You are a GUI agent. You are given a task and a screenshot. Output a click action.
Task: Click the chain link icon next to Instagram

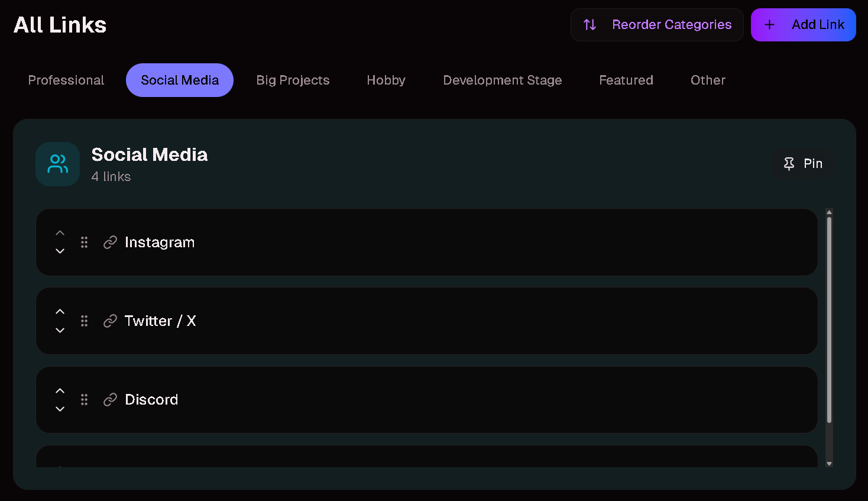[x=110, y=243]
